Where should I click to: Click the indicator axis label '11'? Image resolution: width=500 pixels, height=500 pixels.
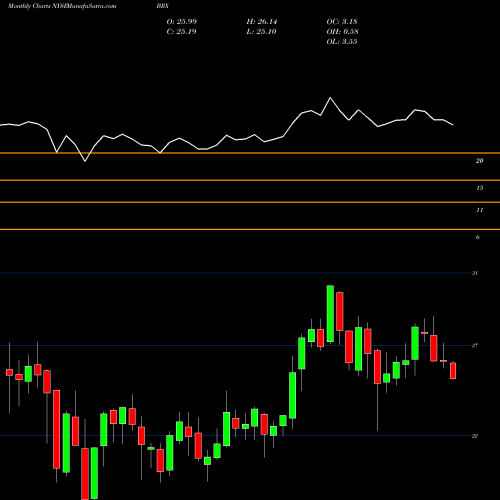click(479, 210)
